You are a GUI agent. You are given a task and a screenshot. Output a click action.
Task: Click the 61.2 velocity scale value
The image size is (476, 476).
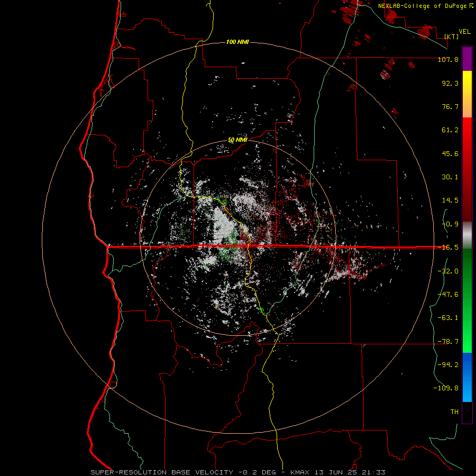[450, 130]
